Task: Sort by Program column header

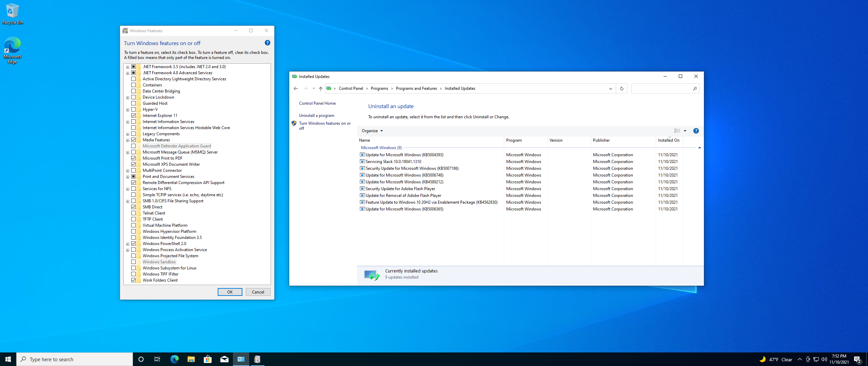Action: tap(526, 140)
